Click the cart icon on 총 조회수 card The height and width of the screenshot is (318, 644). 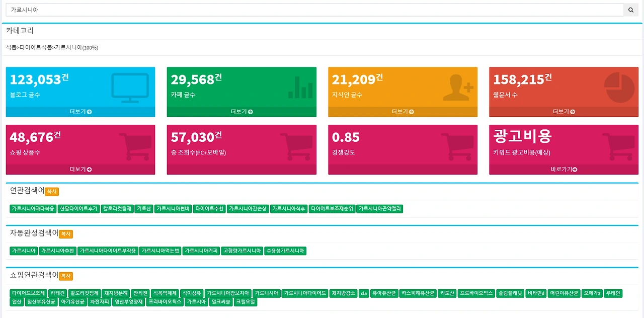click(296, 147)
